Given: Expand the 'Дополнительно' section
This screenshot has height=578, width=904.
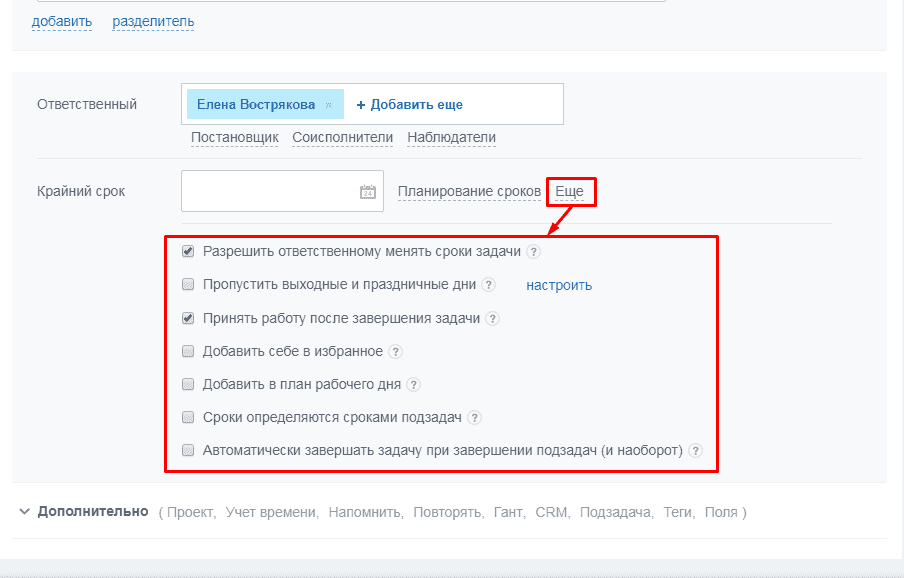Looking at the screenshot, I should [x=92, y=512].
